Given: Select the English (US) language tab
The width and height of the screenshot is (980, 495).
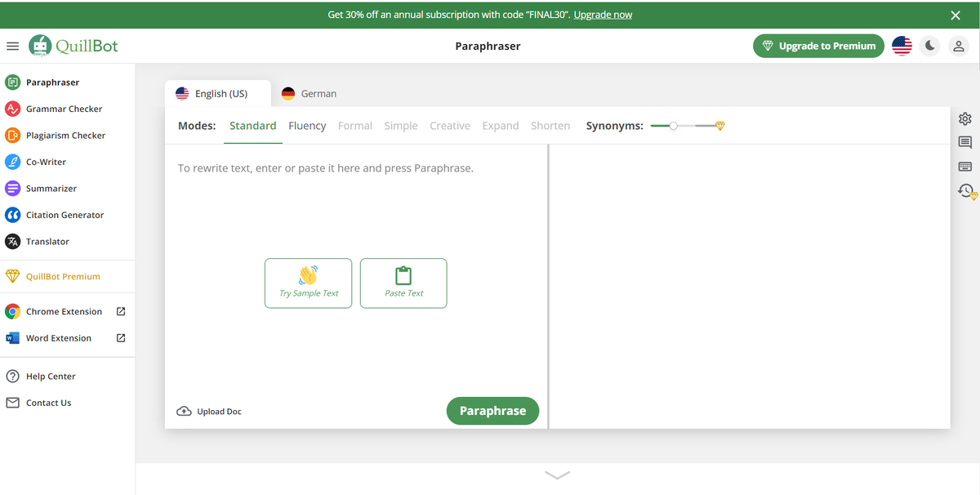Looking at the screenshot, I should click(217, 93).
